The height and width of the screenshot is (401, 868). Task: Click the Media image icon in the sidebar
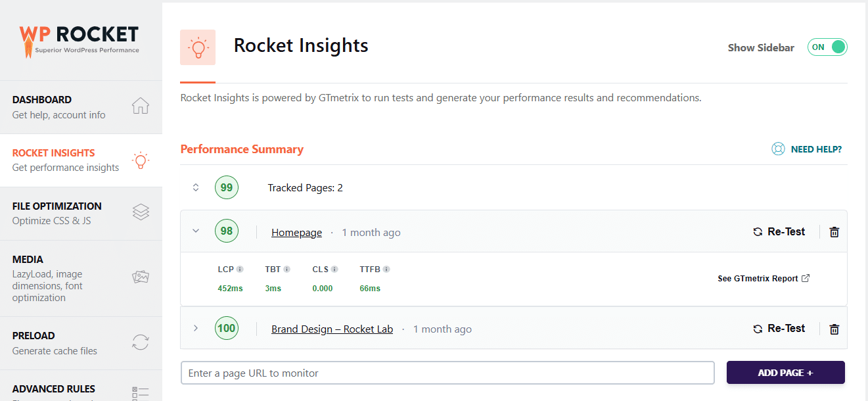pos(141,277)
